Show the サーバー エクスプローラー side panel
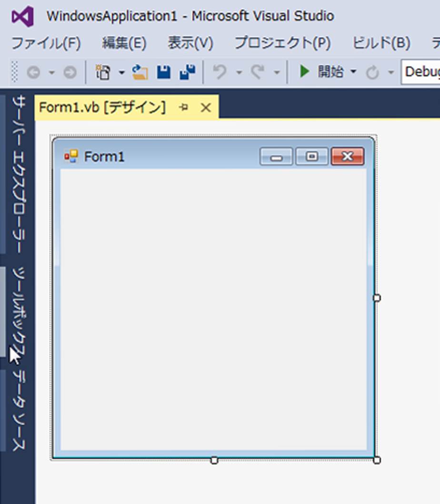The width and height of the screenshot is (440, 504). [19, 174]
